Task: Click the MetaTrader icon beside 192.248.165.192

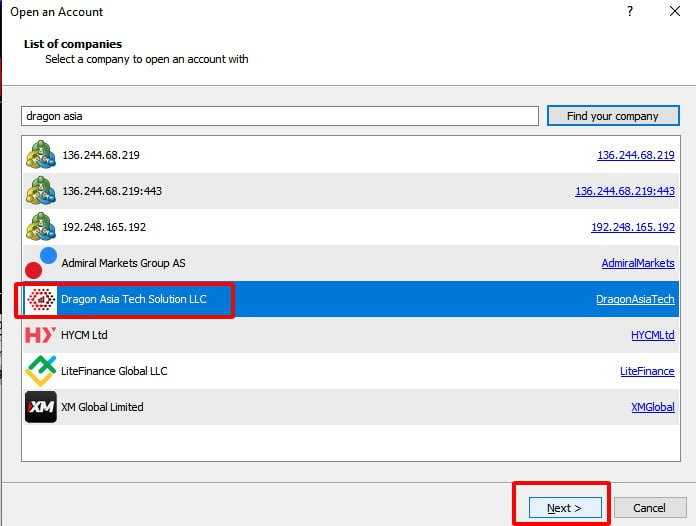Action: [41, 226]
